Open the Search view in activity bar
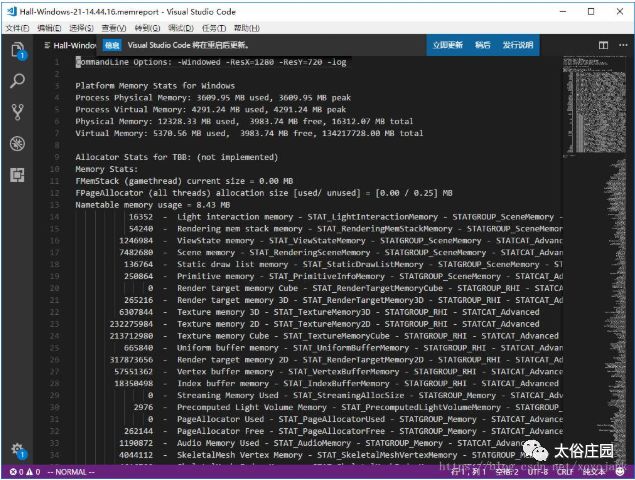The width and height of the screenshot is (635, 480). 17,81
